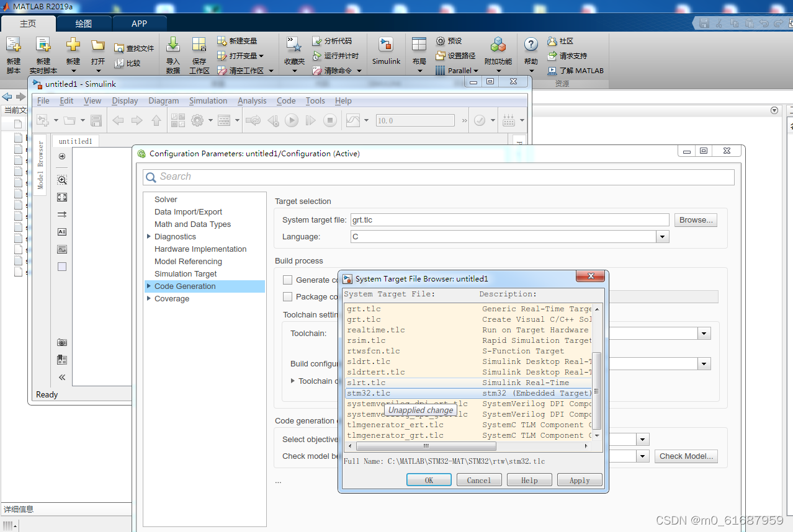
Task: Open the Code menu in Simulink
Action: (286, 100)
